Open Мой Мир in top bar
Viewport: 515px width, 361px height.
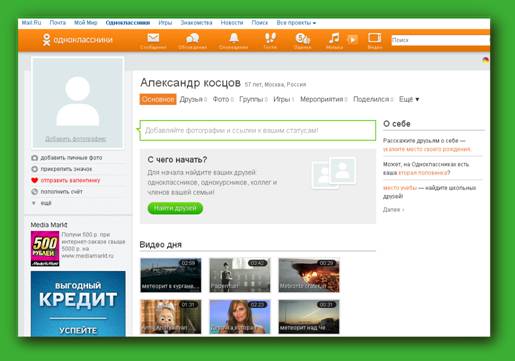coord(86,23)
